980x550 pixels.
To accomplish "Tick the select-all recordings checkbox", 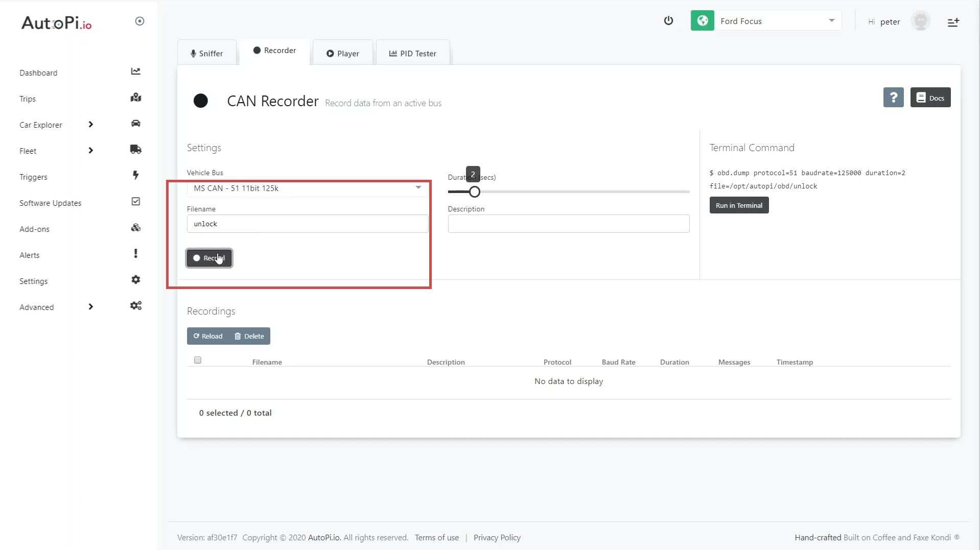I will coord(198,361).
